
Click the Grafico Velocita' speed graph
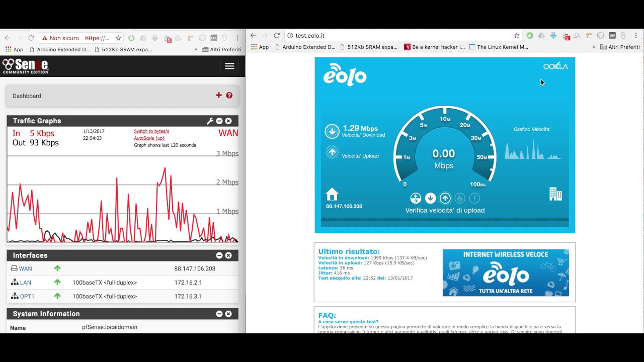(x=533, y=149)
